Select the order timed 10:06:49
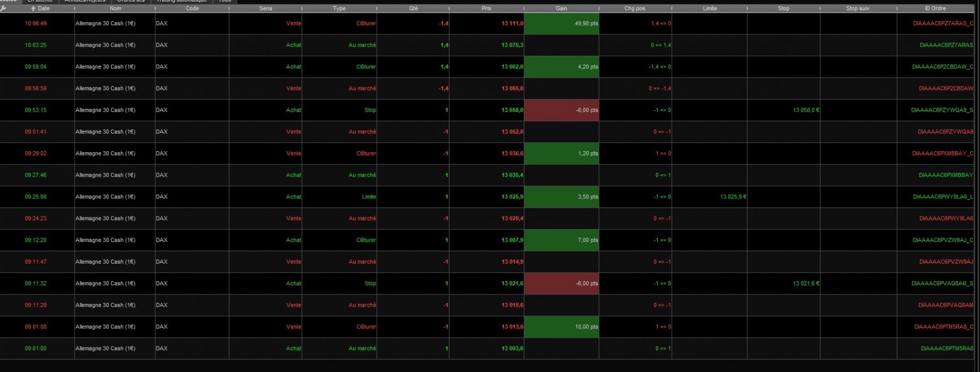Screen dimensions: 980x372 487,23
